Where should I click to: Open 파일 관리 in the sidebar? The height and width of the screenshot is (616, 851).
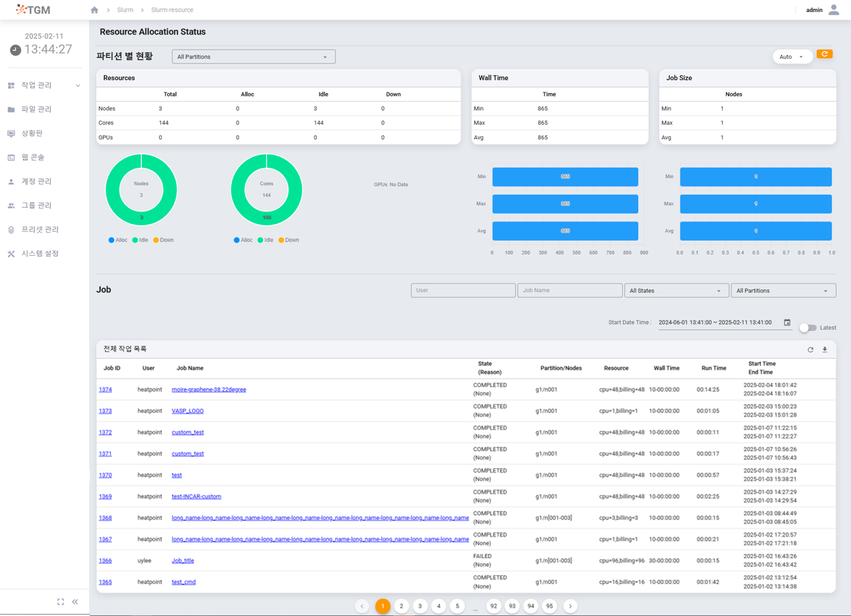click(x=36, y=109)
